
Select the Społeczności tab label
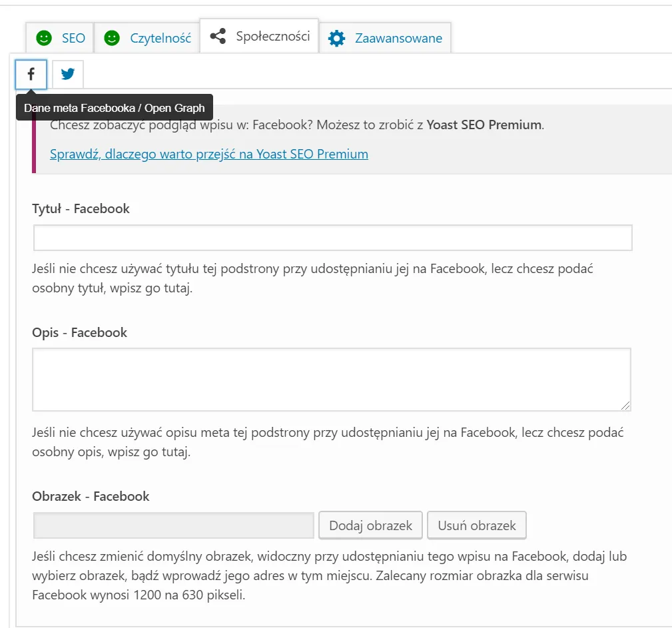(x=273, y=37)
